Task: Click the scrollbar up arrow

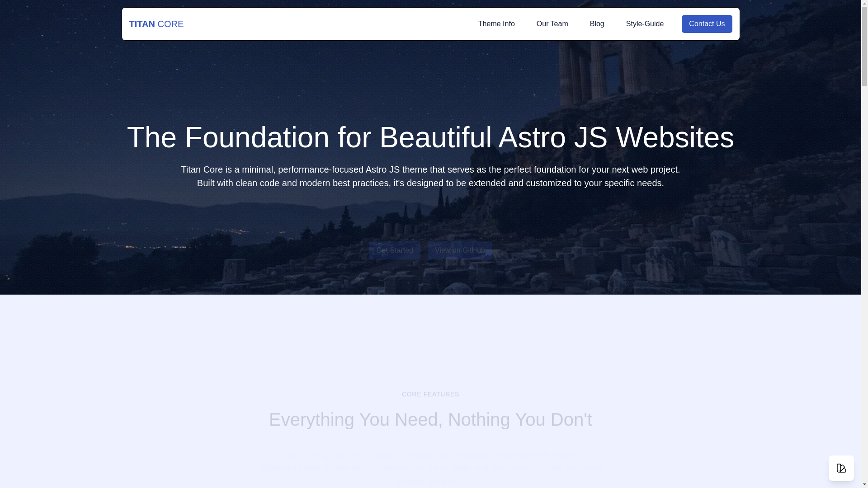Action: pyautogui.click(x=864, y=3)
